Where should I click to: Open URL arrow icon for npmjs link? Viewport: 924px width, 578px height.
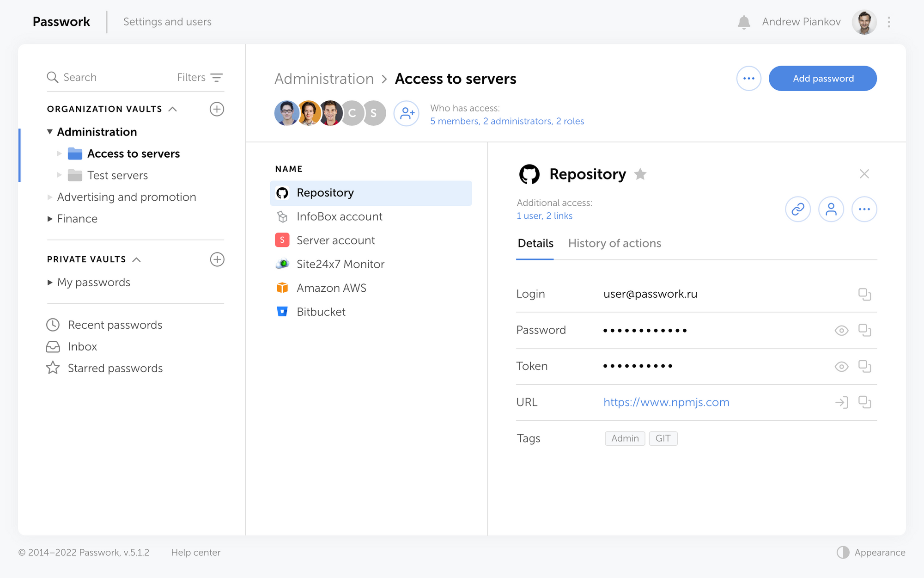841,402
